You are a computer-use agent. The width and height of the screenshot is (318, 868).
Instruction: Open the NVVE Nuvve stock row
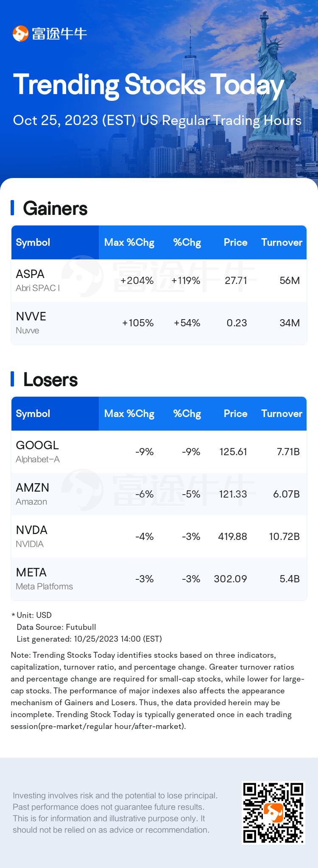tap(159, 323)
